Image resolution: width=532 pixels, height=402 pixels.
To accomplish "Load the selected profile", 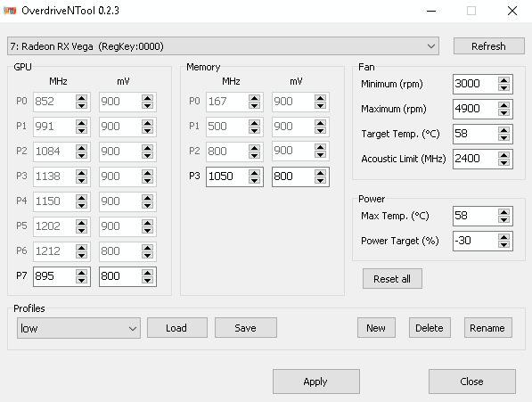I will click(x=177, y=328).
